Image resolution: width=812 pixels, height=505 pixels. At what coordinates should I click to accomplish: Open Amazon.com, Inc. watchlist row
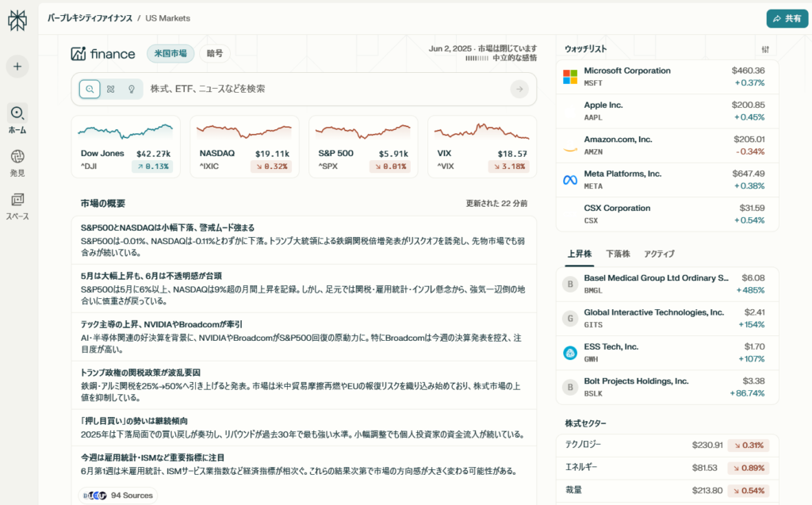click(667, 146)
